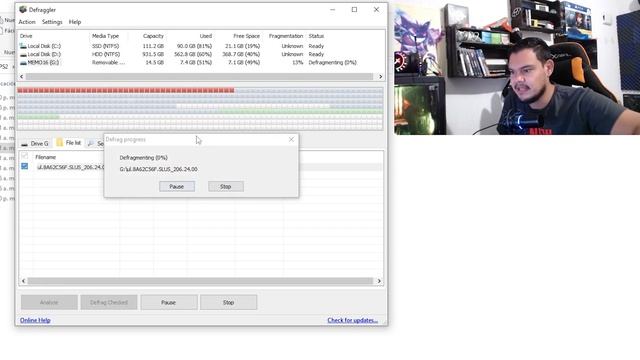Click the Analyze button
This screenshot has height=360, width=640.
49,302
